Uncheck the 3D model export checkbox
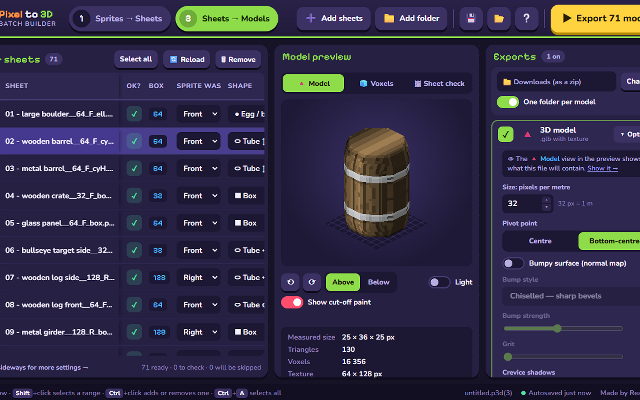This screenshot has width=640, height=400. click(506, 134)
